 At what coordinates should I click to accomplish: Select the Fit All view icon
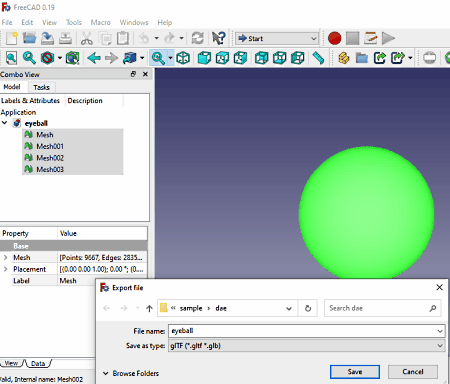(12, 58)
